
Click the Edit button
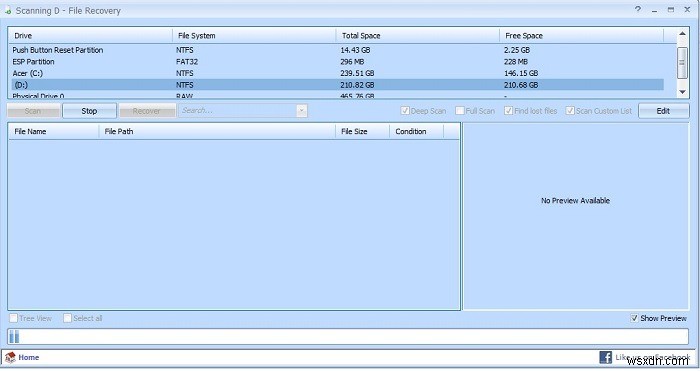(x=663, y=111)
